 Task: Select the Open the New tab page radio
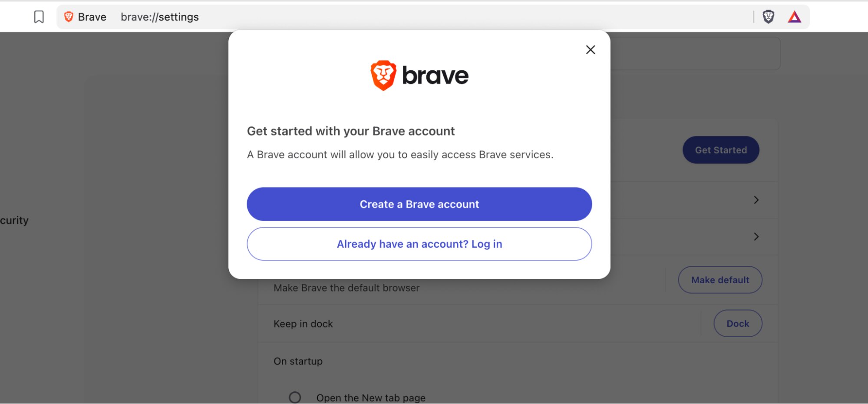coord(295,397)
